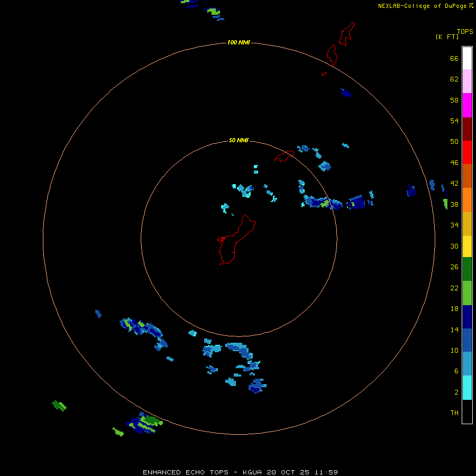Click the 22 legend value
The height and width of the screenshot is (476, 476).
click(454, 288)
